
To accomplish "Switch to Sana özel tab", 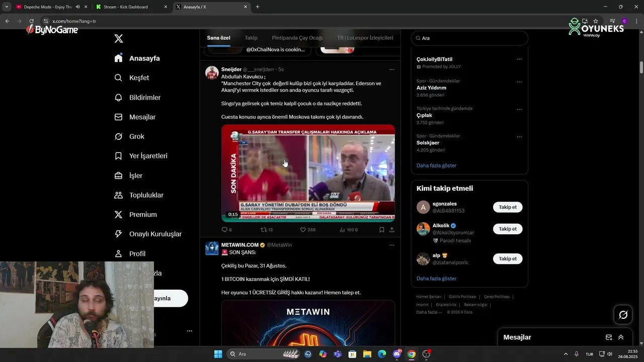I will [x=218, y=38].
